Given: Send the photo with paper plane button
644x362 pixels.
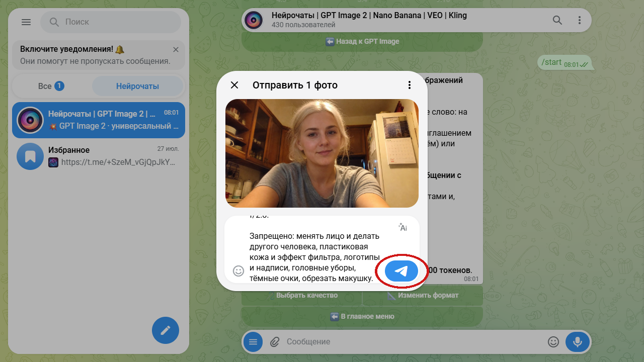Looking at the screenshot, I should coord(401,271).
